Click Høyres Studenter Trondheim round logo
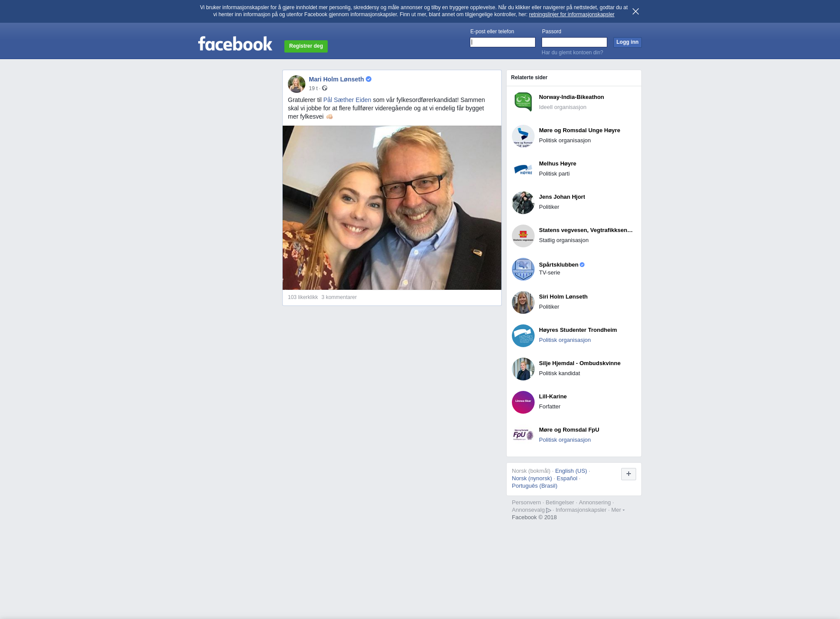840x619 pixels. 523,336
